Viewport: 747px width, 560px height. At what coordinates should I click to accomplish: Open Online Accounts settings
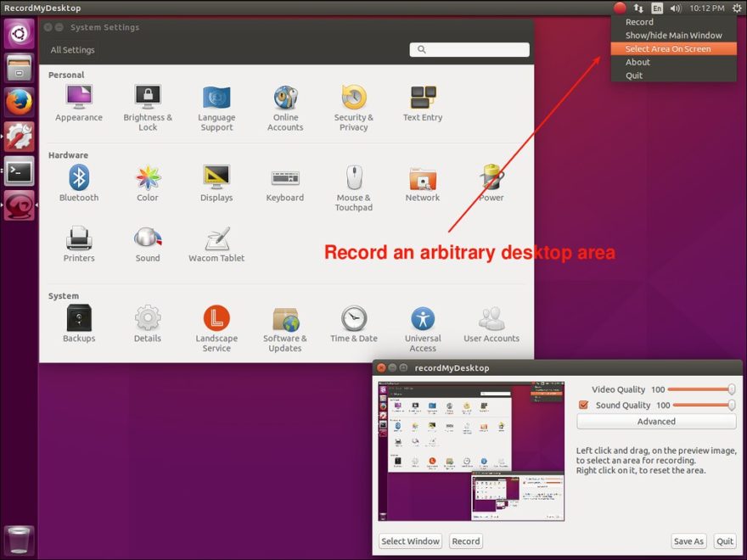285,108
